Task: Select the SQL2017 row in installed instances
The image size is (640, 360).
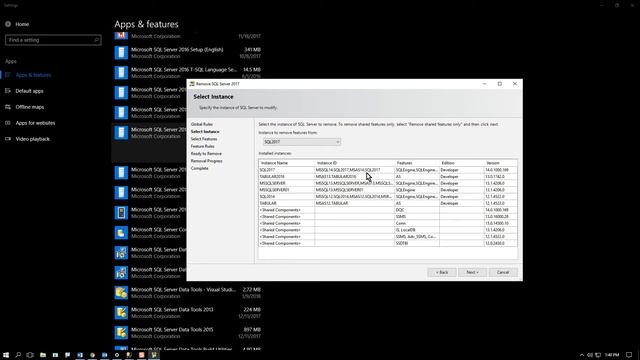Action: pos(388,170)
